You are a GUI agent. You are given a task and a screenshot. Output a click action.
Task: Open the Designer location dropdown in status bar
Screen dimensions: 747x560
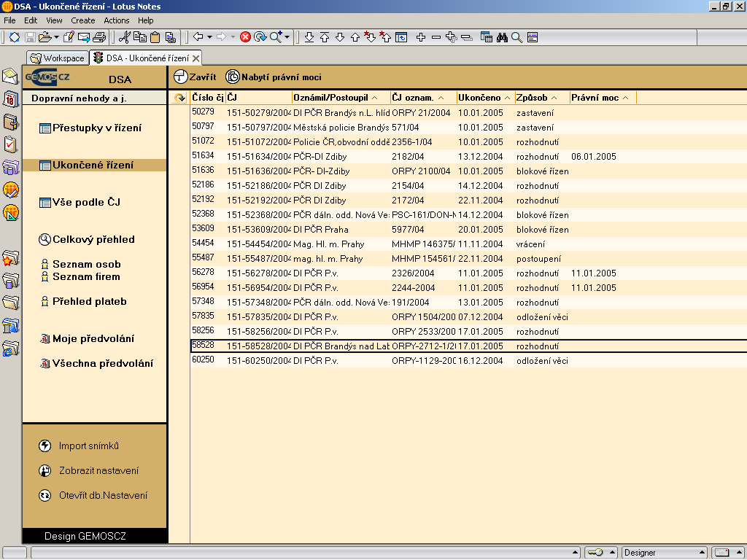(665, 553)
